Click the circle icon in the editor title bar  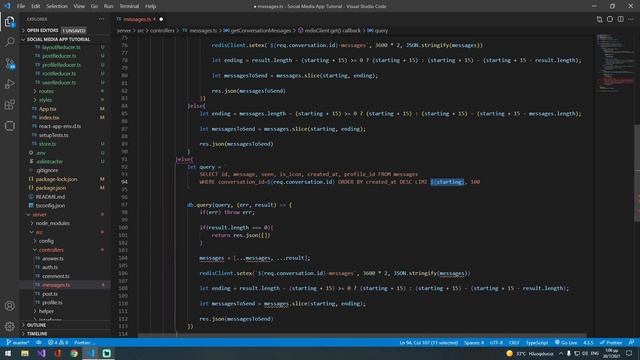click(x=610, y=19)
